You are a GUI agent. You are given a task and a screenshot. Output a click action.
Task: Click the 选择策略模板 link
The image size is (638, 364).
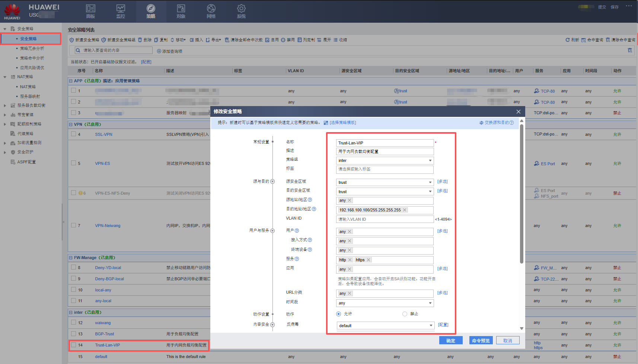coord(343,123)
